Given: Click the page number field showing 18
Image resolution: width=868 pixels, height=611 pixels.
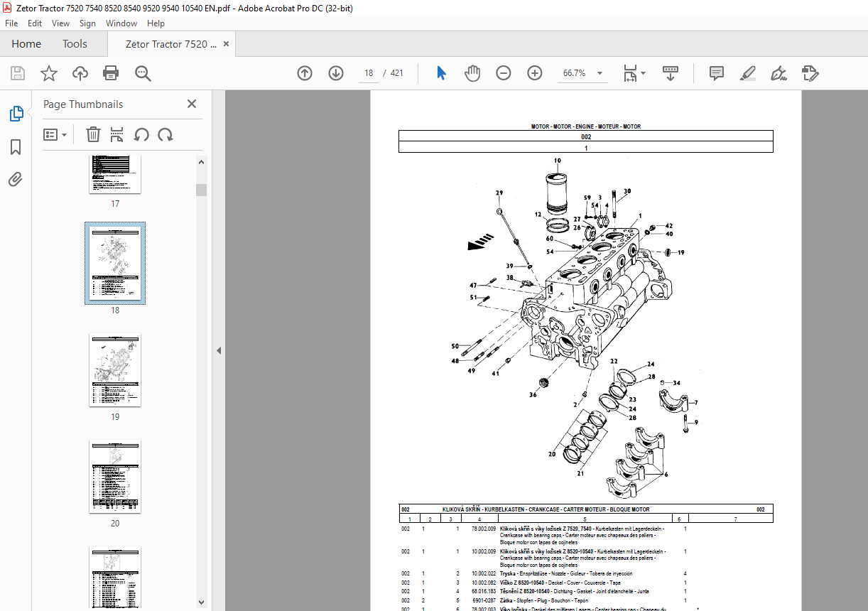Looking at the screenshot, I should pos(369,73).
